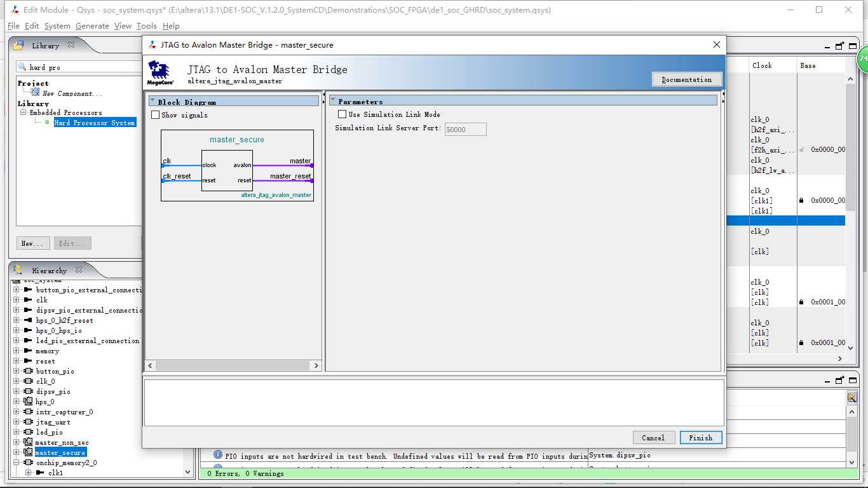
Task: Expand the hps_0 node in the Hierarchy
Action: 17,402
